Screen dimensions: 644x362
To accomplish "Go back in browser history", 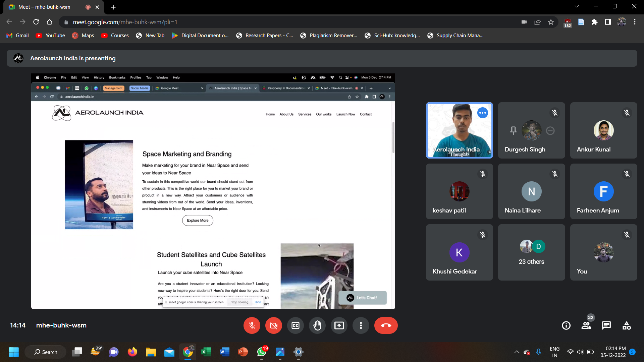I will coord(9,22).
